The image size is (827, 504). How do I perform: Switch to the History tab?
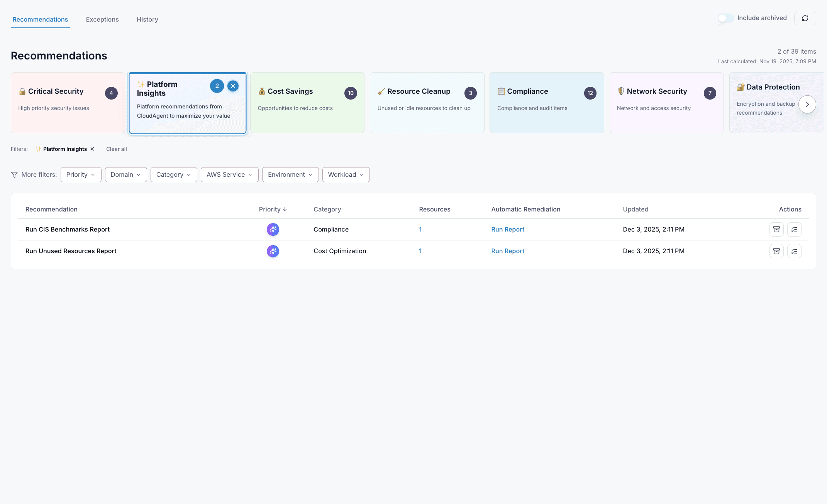click(147, 19)
